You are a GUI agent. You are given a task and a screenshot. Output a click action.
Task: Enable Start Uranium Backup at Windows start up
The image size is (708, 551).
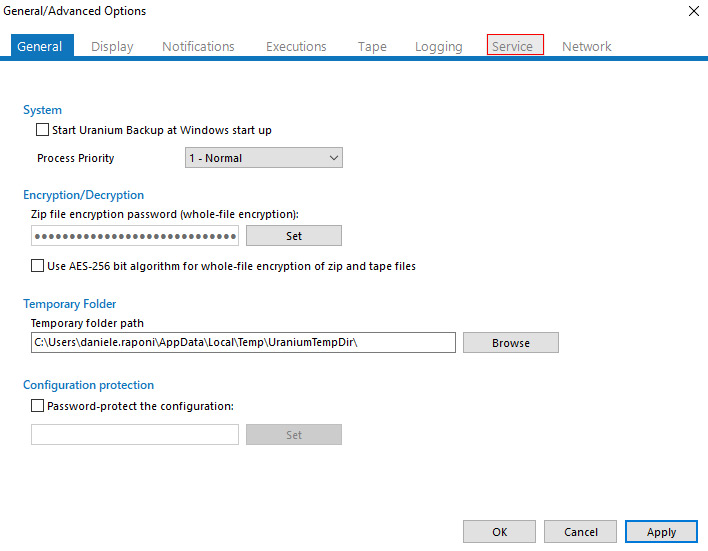[x=42, y=130]
